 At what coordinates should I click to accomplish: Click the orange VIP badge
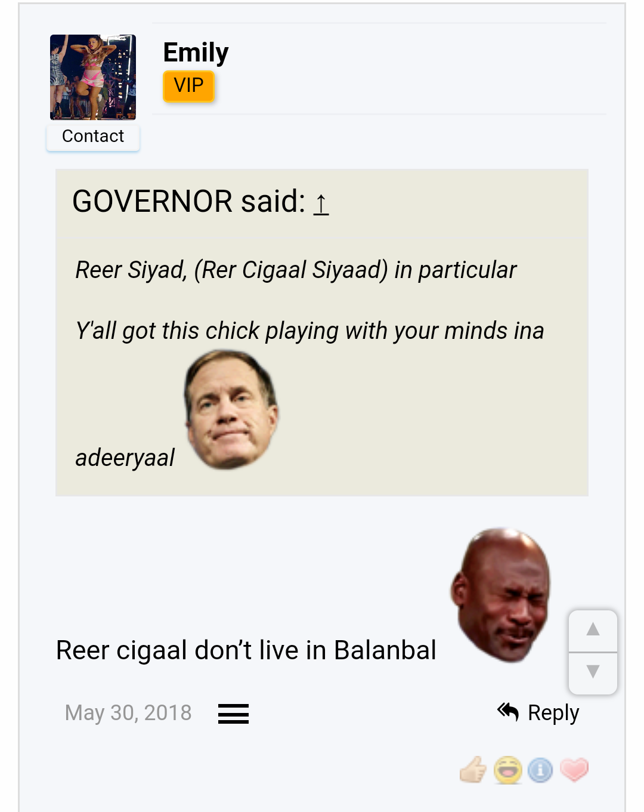188,86
